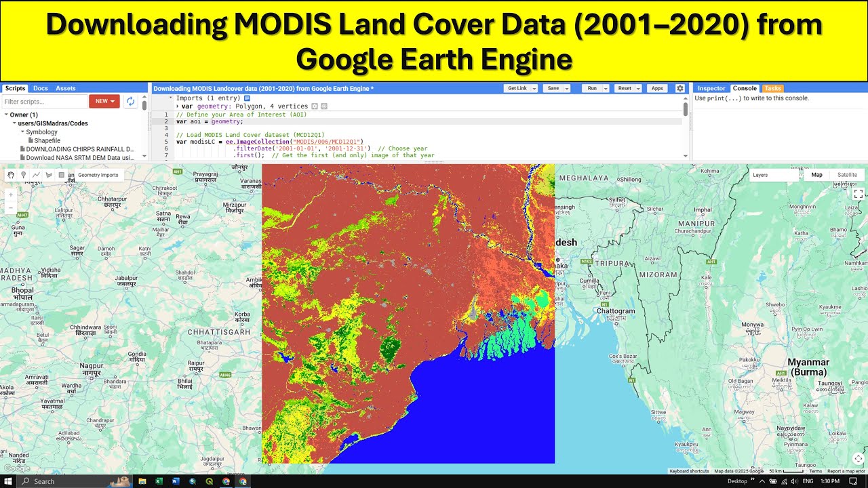Click the Save button

pyautogui.click(x=553, y=88)
